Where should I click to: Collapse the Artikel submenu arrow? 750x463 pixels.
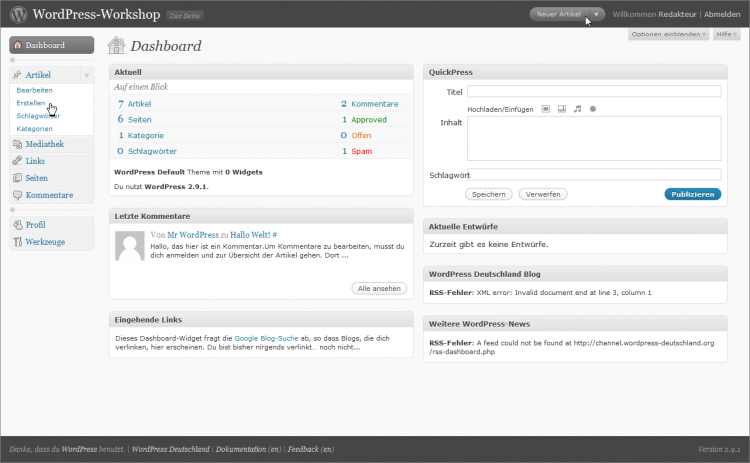coord(87,75)
